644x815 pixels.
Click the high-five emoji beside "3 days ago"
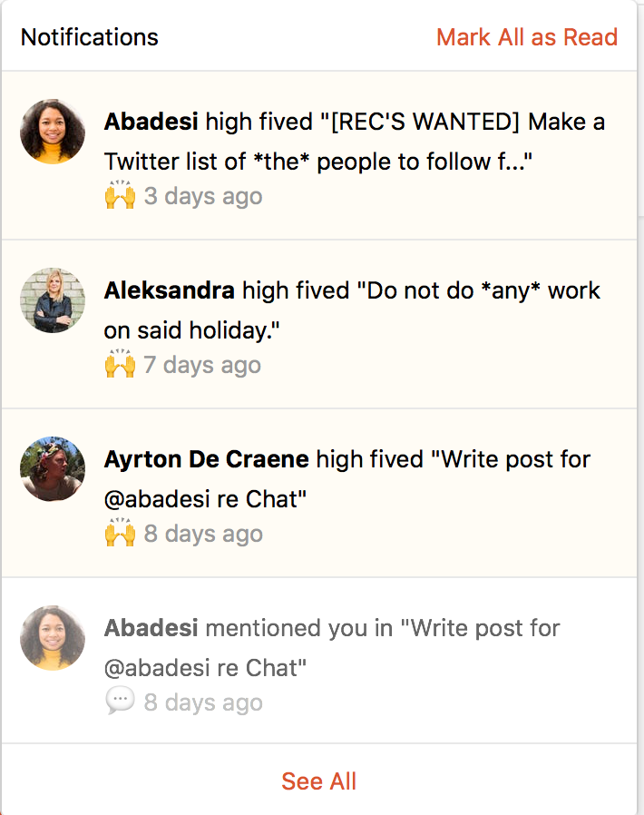(120, 196)
